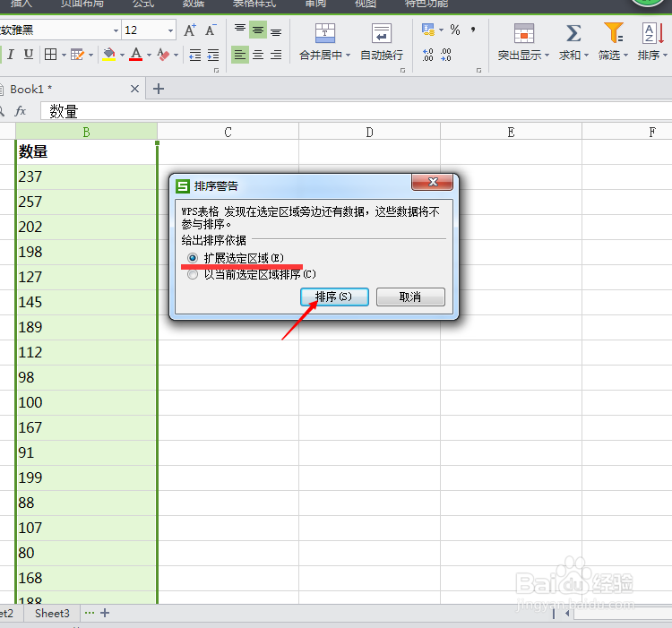Align text to top
Screen dimensions: 672x628
[240, 30]
